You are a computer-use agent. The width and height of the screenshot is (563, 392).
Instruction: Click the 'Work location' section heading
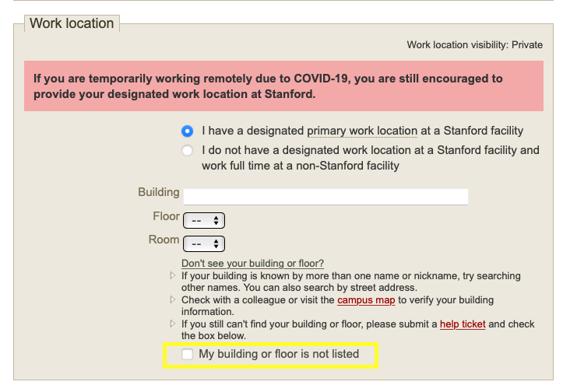pos(72,23)
